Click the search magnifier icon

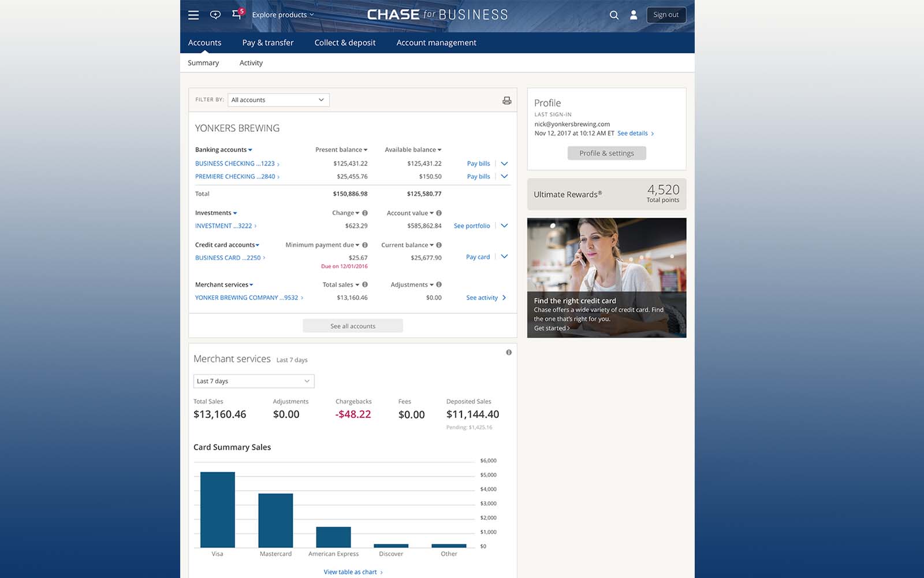click(614, 15)
